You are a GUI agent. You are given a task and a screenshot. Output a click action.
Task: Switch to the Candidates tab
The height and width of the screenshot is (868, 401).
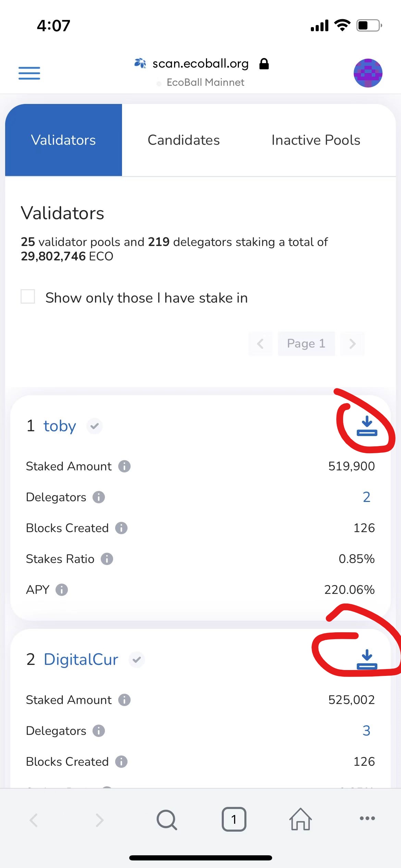click(x=184, y=140)
